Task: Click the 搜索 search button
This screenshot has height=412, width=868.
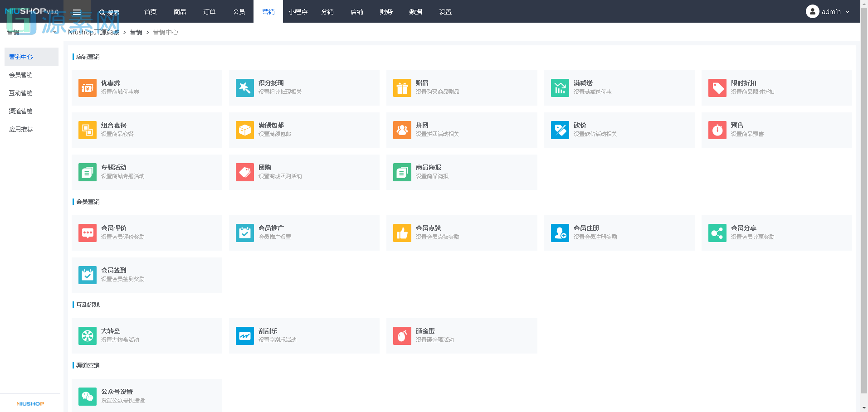Action: pyautogui.click(x=109, y=13)
